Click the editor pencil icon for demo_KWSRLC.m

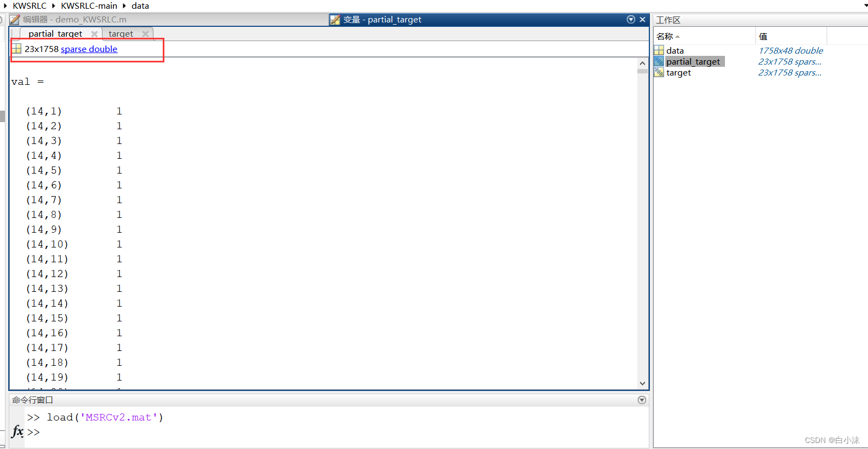click(x=15, y=20)
